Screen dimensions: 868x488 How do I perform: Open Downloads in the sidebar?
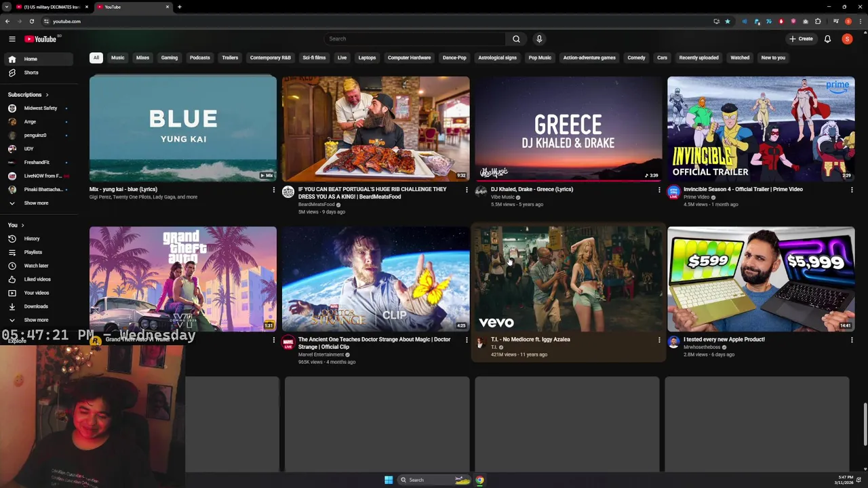coord(38,306)
